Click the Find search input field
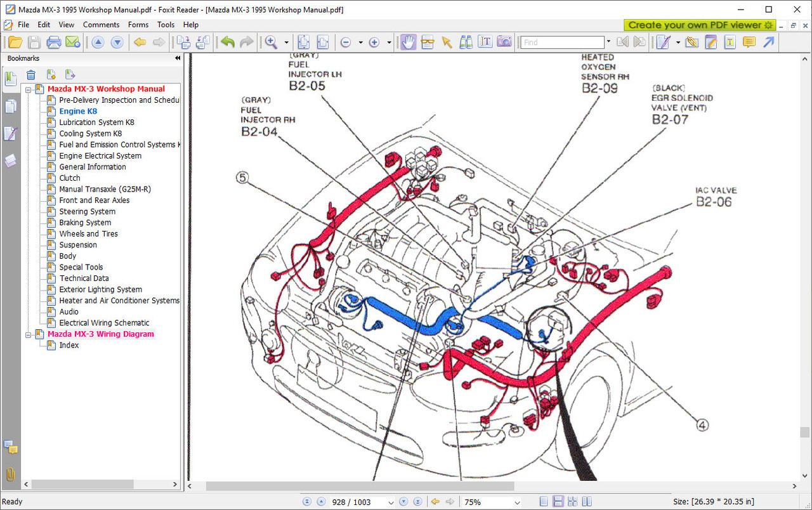 point(562,42)
